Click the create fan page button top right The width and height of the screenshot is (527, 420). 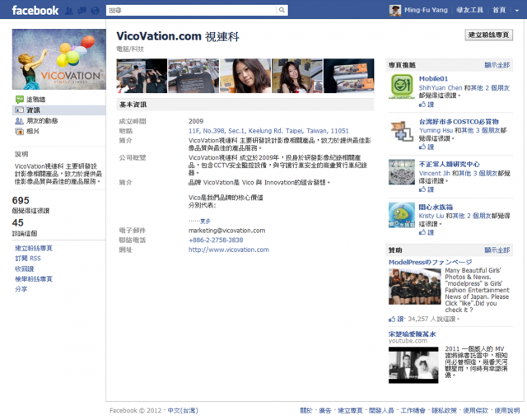pos(488,35)
